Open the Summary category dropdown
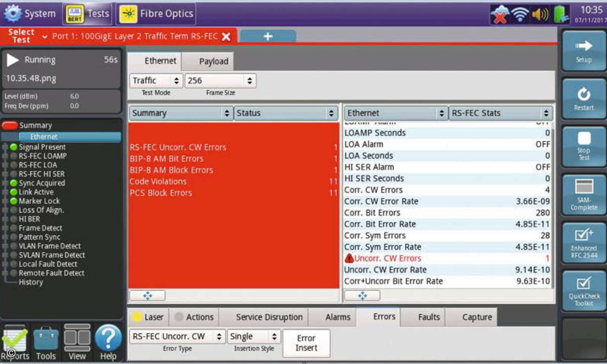This screenshot has width=607, height=364. 181,113
